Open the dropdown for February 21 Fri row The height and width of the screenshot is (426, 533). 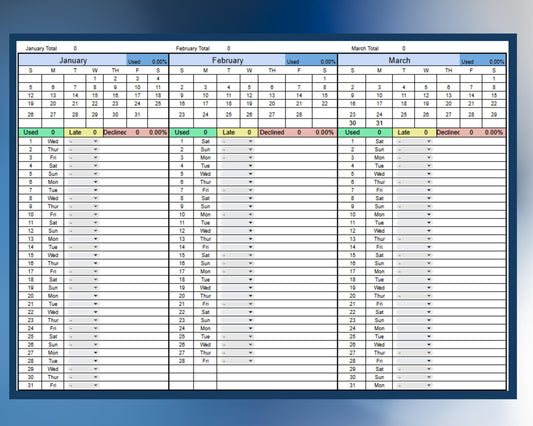[x=237, y=304]
